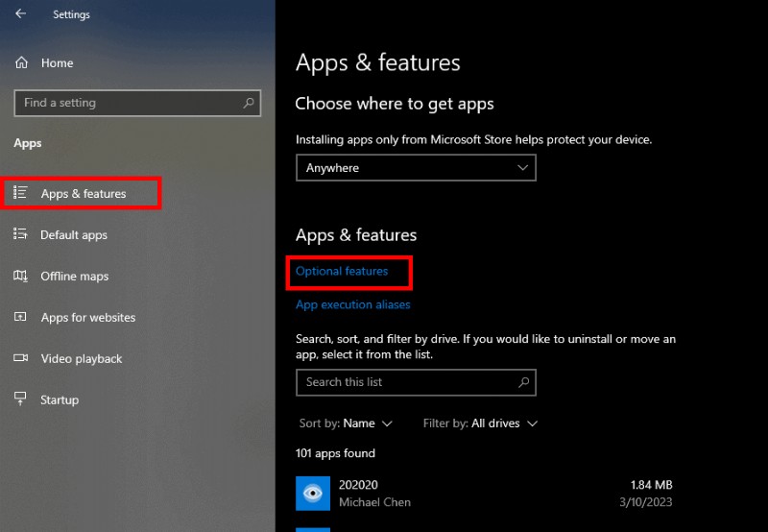Click the Startup icon in sidebar
This screenshot has width=768, height=532.
tap(20, 399)
